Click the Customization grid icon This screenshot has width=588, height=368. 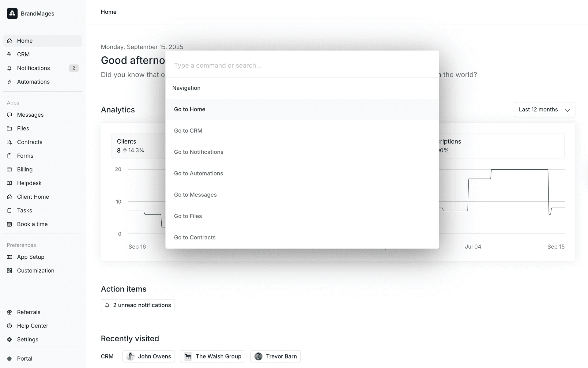(x=9, y=271)
